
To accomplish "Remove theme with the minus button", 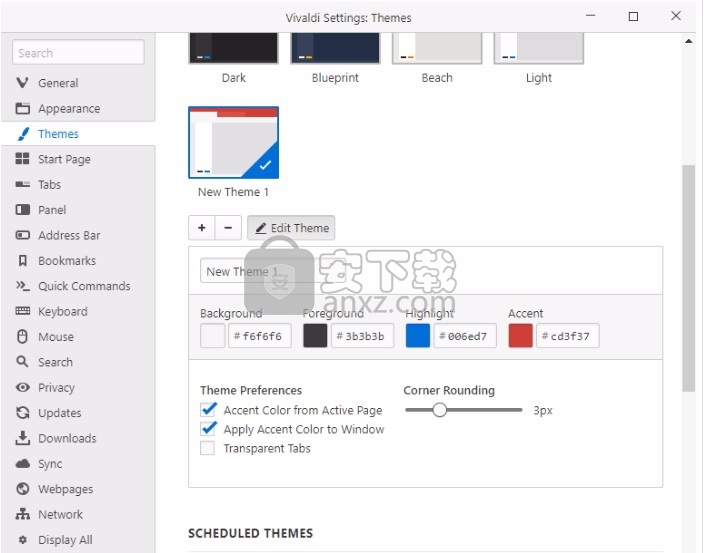I will (228, 228).
